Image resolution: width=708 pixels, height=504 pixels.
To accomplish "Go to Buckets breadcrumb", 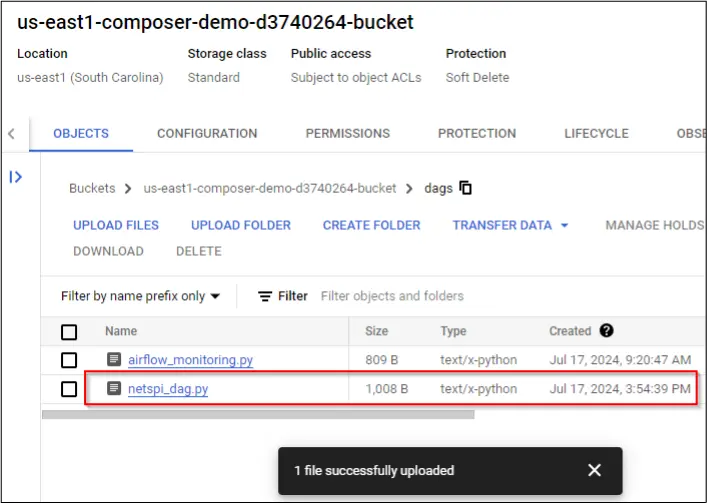I will pyautogui.click(x=92, y=188).
